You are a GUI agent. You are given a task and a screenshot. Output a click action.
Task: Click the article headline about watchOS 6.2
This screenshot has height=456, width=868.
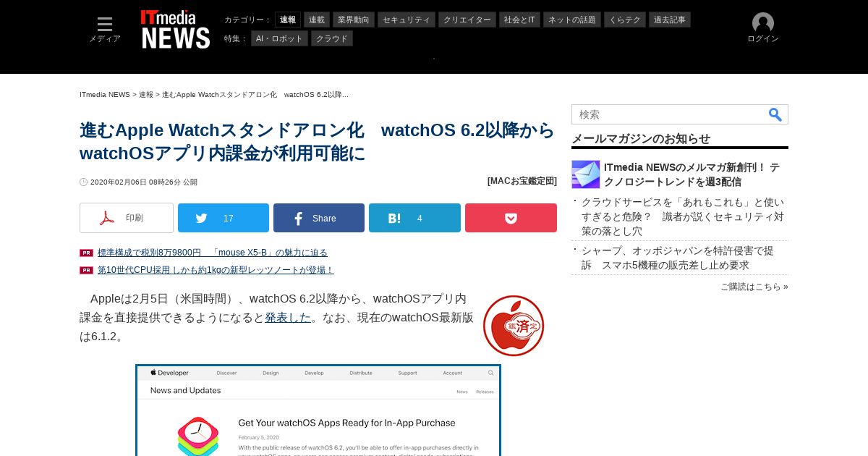(x=318, y=142)
